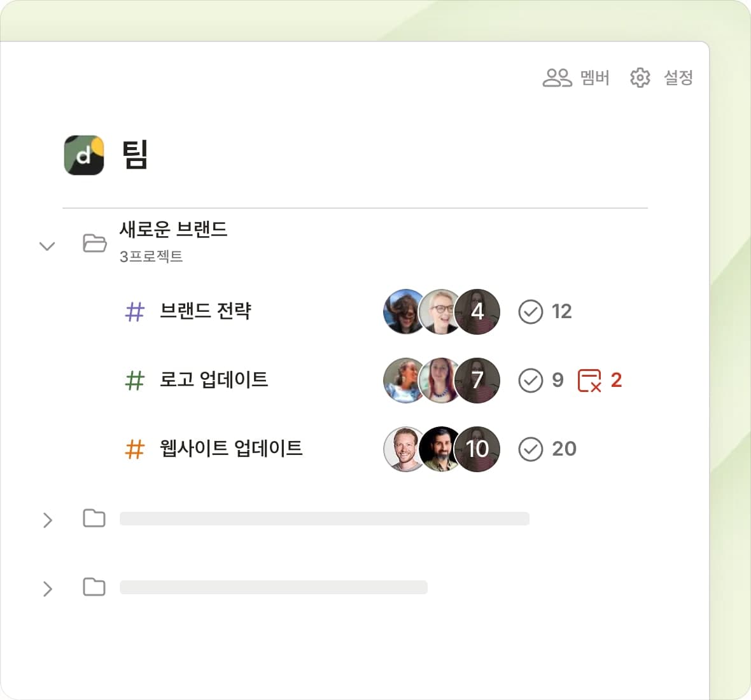Viewport: 751px width, 700px height.
Task: Click the purple hash icon for 브랜드 전략
Action: [135, 312]
